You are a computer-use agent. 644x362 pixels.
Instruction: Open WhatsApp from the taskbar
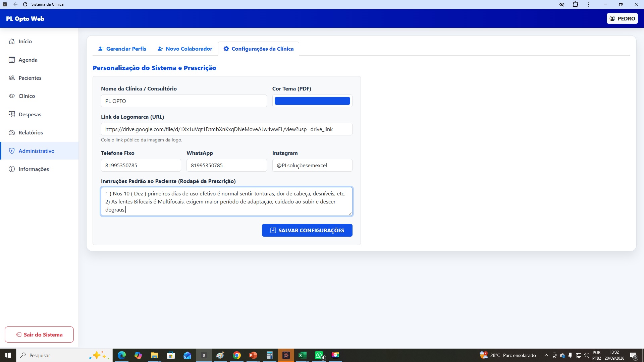pos(319,355)
